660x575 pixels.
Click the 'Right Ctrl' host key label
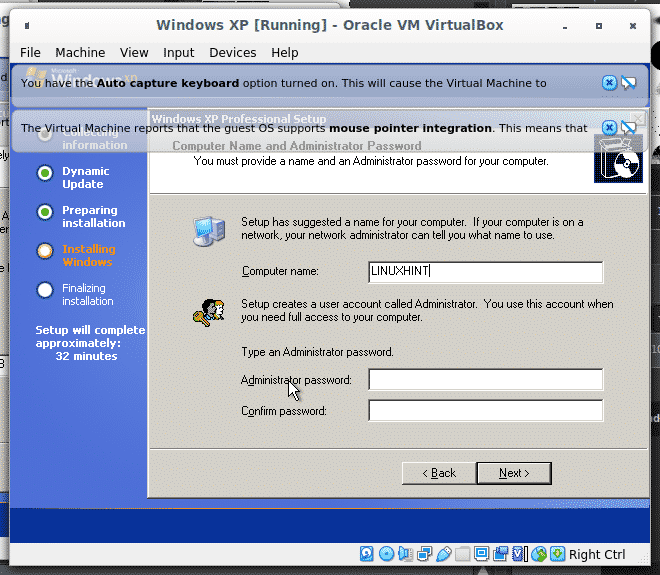pyautogui.click(x=597, y=554)
